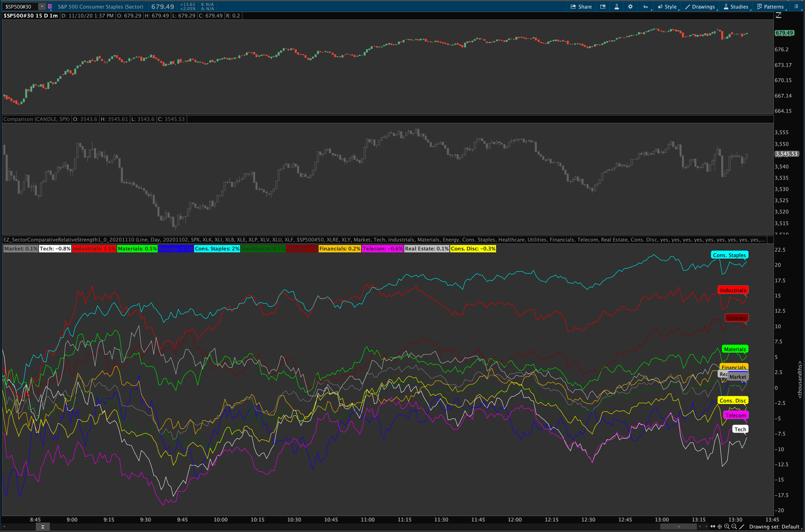Click the pink link color 9 badge
The width and height of the screenshot is (805, 532).
click(x=50, y=6)
